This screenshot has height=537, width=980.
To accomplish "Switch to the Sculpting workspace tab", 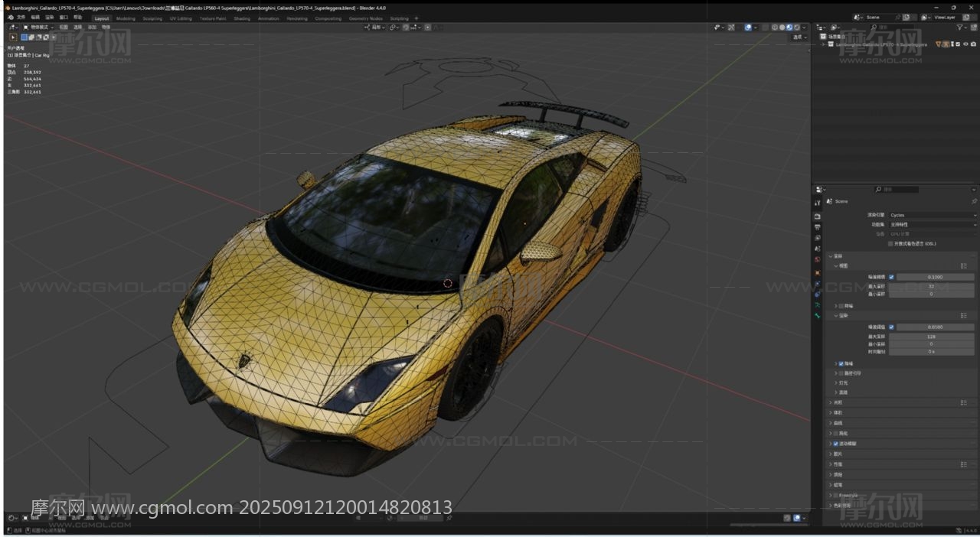I will (x=152, y=18).
